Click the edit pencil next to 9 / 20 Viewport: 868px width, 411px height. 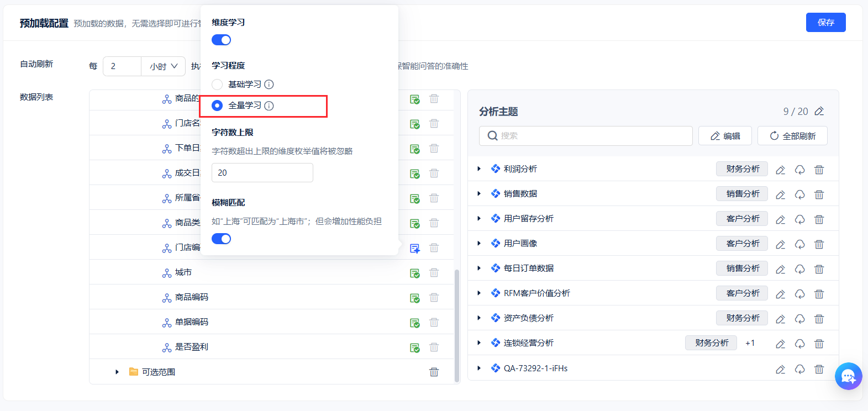tap(819, 111)
